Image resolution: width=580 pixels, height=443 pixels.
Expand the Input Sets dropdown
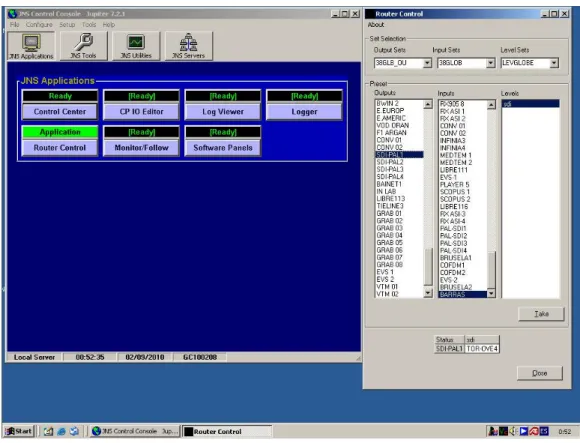coord(490,63)
